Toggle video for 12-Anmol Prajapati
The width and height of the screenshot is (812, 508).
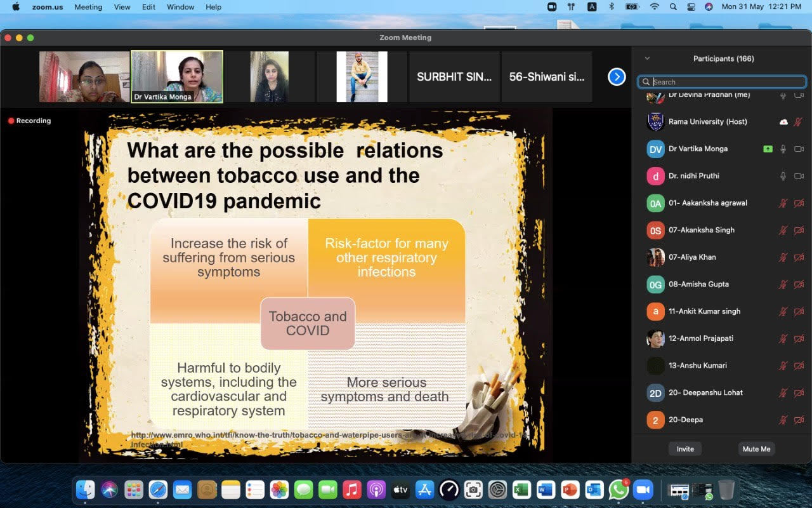[x=799, y=338]
